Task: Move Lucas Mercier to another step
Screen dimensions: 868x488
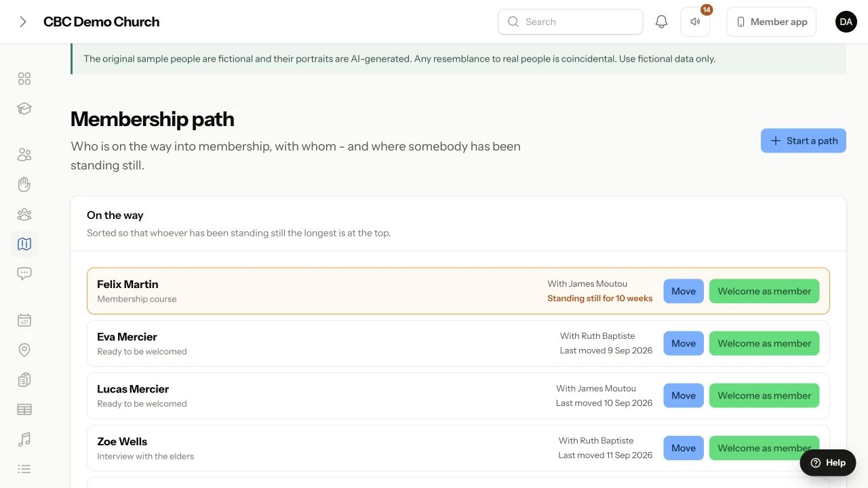Action: coord(684,396)
